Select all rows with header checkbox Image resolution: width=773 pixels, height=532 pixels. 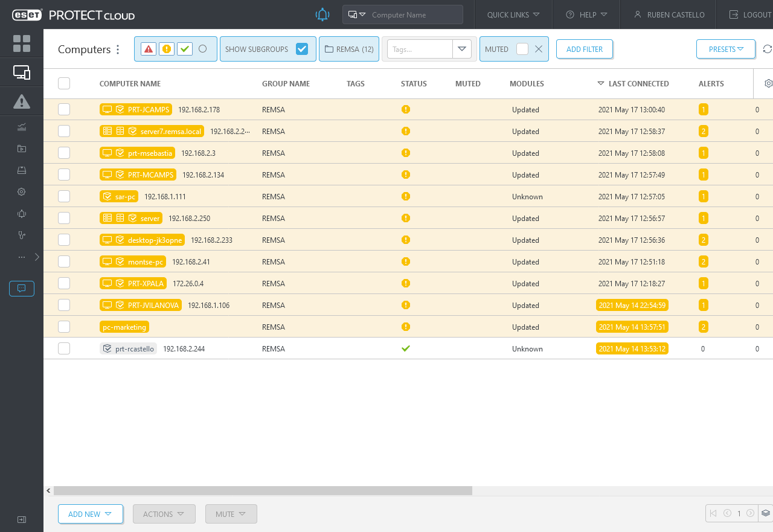coord(64,83)
